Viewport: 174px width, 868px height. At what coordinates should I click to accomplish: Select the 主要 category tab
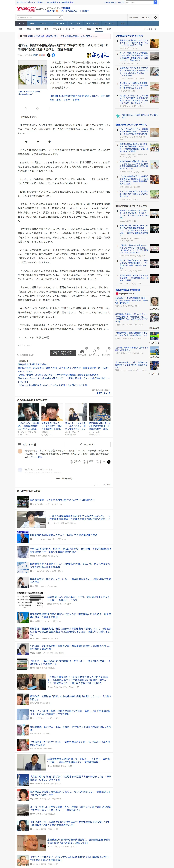pyautogui.click(x=20, y=29)
